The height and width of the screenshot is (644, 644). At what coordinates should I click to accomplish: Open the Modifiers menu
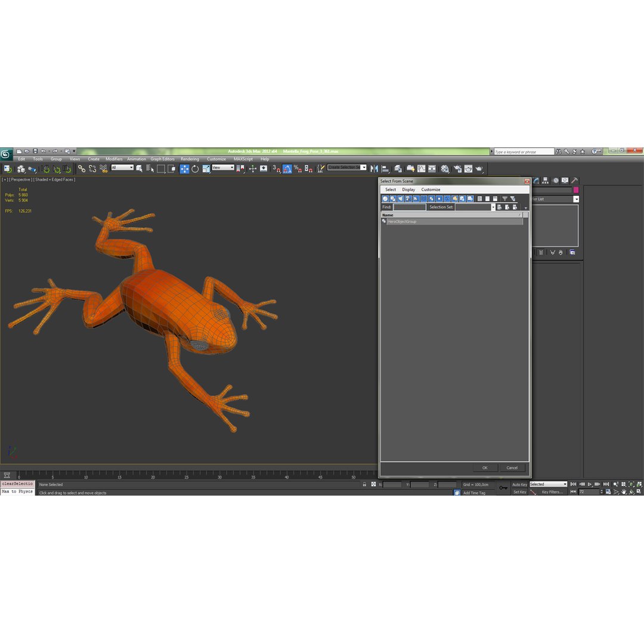coord(114,159)
